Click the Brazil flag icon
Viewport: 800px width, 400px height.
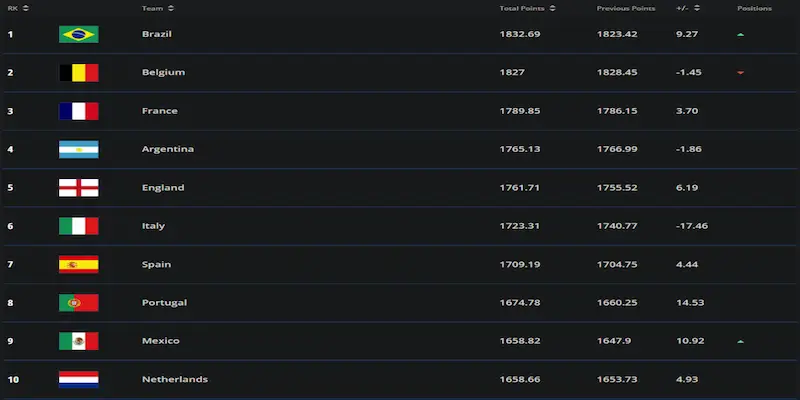78,34
